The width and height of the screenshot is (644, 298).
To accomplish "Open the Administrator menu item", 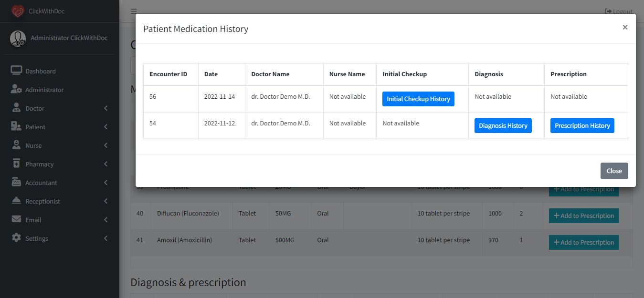I will coord(44,90).
